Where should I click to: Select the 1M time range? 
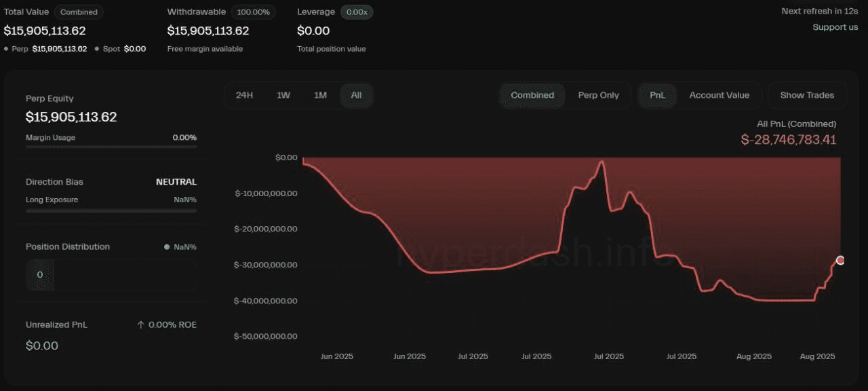coord(320,95)
